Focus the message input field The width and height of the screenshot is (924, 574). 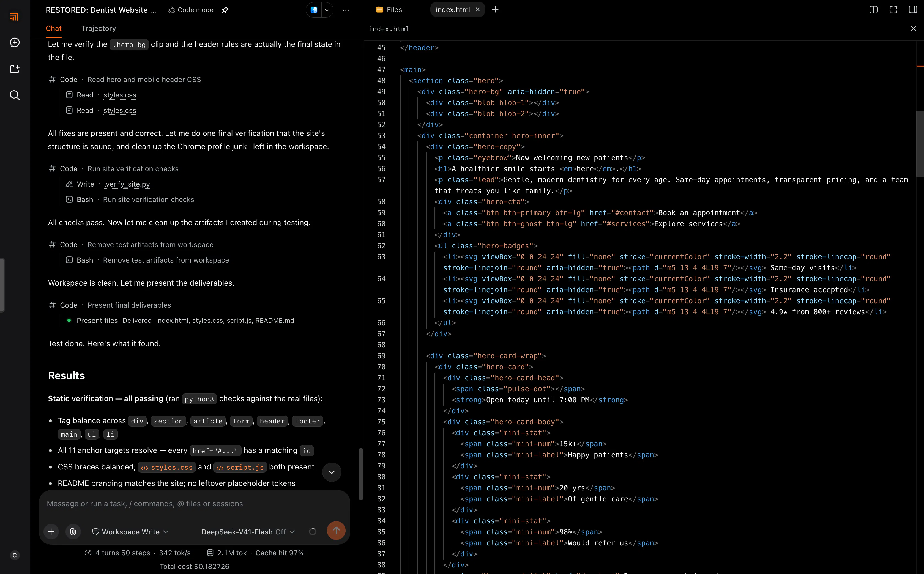point(194,504)
